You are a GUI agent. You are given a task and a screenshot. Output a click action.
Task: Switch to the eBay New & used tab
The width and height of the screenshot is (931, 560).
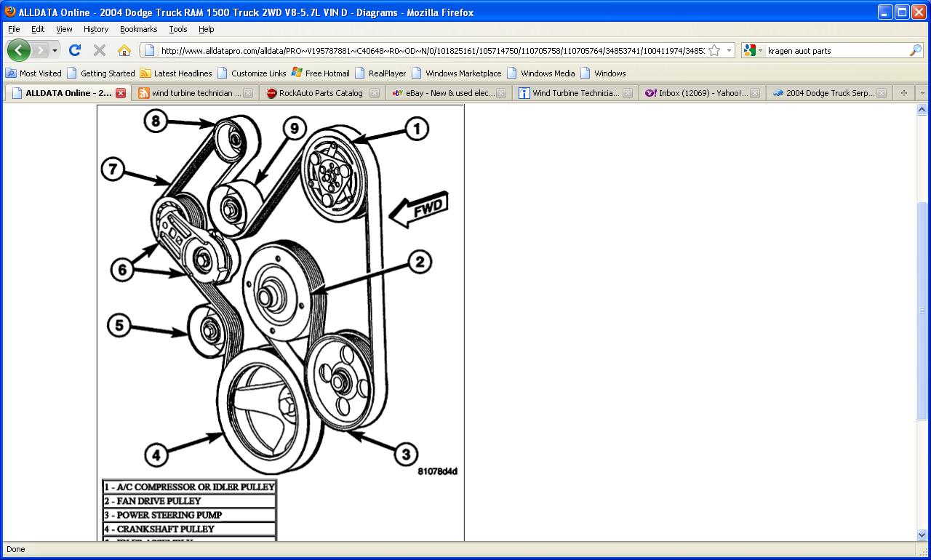(448, 93)
